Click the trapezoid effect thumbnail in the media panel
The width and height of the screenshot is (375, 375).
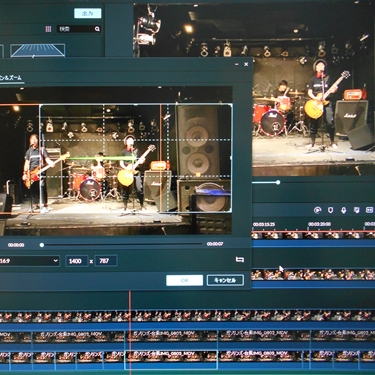pyautogui.click(x=37, y=51)
